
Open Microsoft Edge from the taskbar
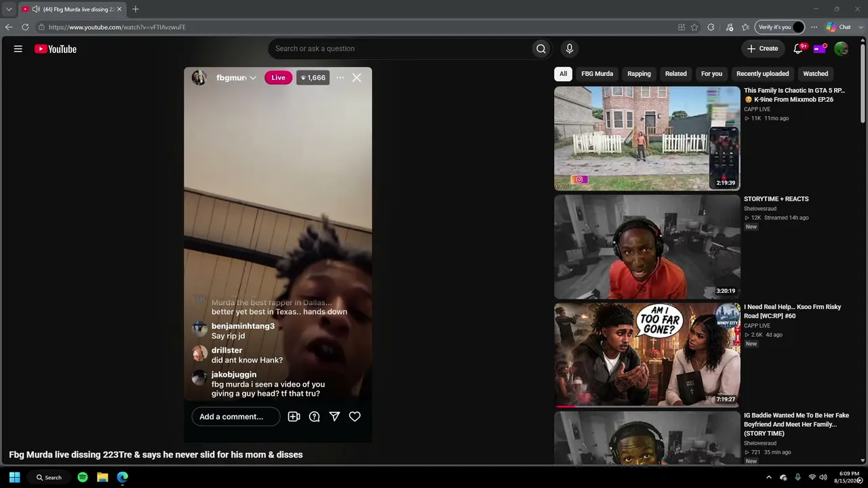tap(123, 477)
